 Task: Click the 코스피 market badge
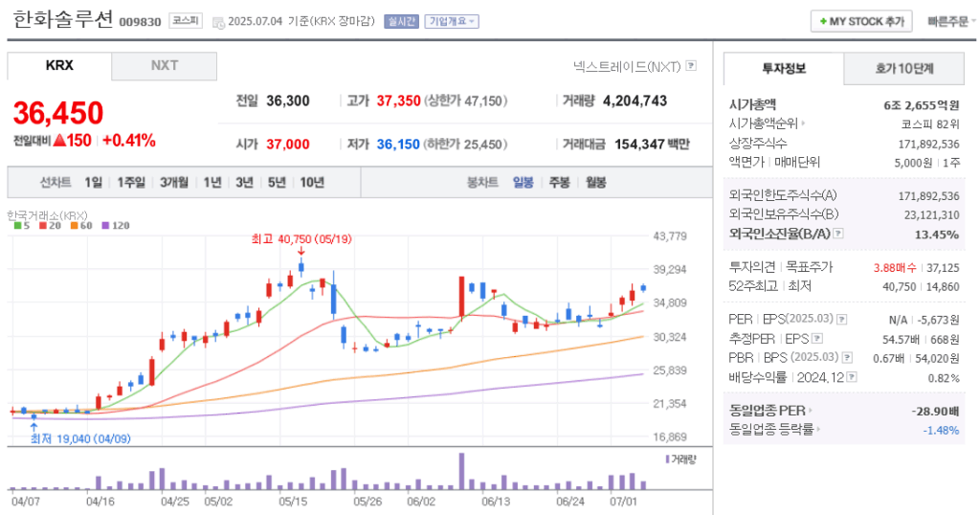click(x=186, y=21)
